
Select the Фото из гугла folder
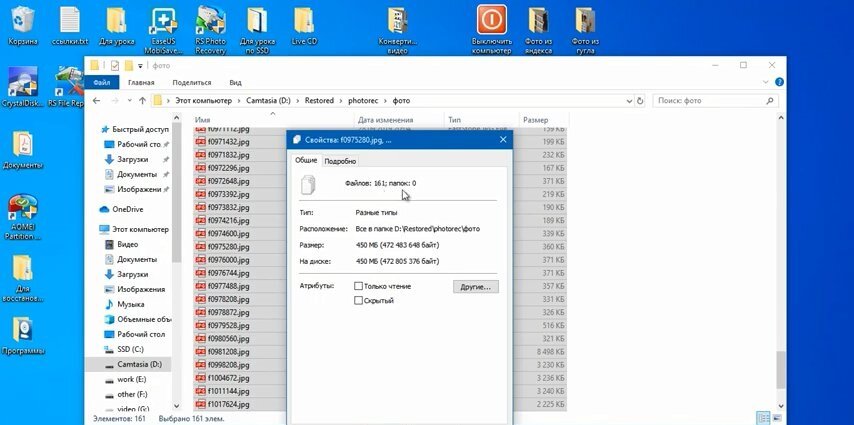tap(585, 29)
